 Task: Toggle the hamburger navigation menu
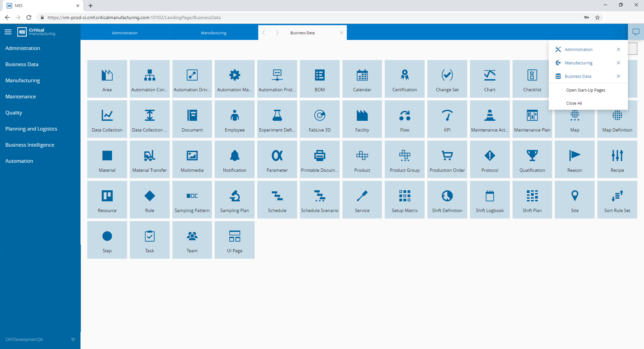[x=8, y=32]
